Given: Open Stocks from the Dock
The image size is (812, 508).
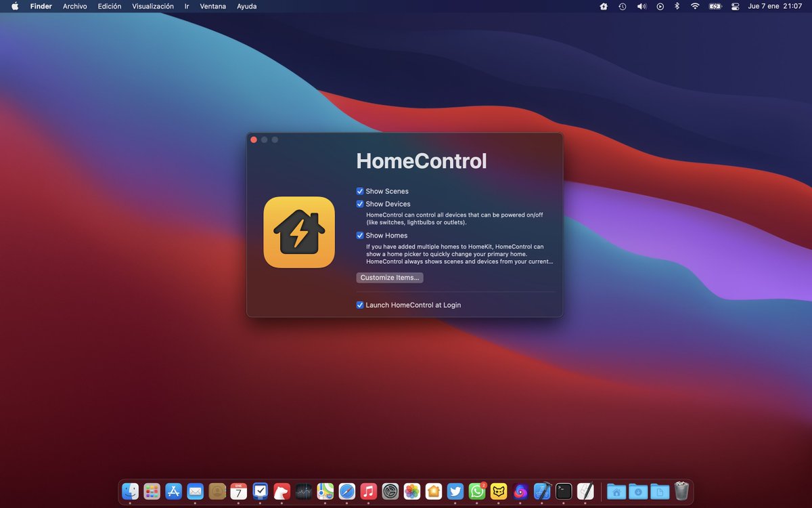Looking at the screenshot, I should coord(304,491).
